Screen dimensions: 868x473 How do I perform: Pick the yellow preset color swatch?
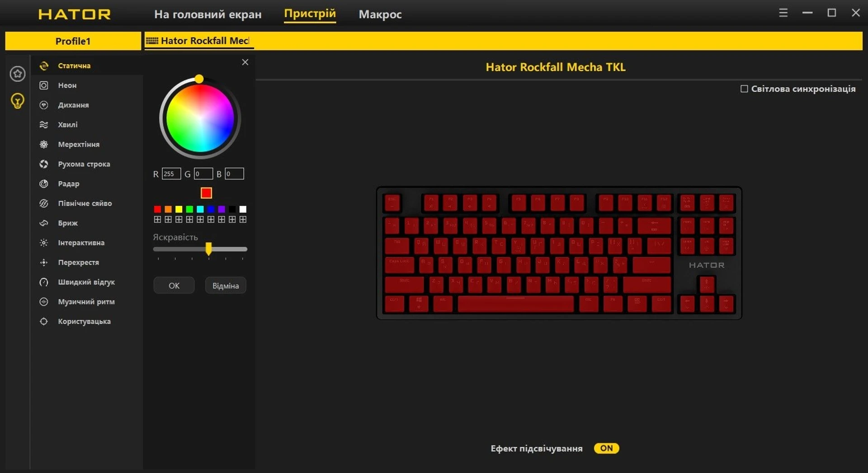click(179, 209)
